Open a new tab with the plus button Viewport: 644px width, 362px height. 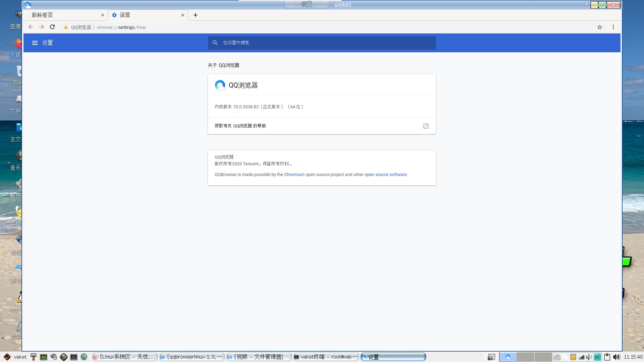196,15
